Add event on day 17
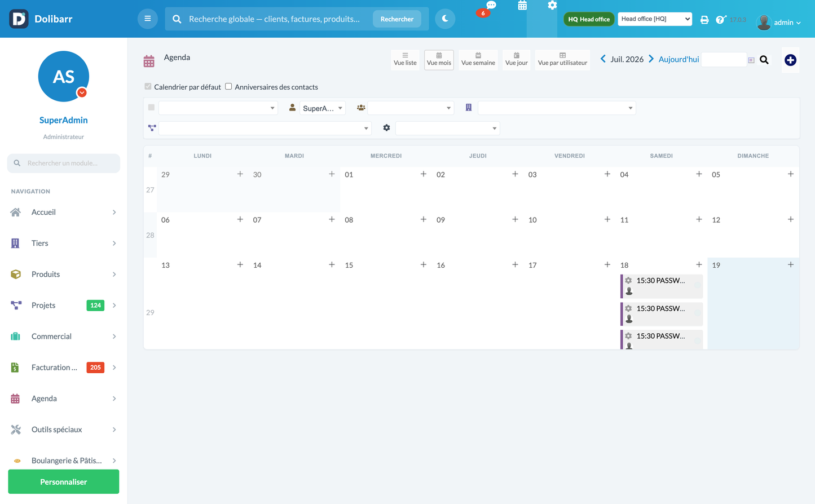Viewport: 815px width, 504px height. coord(607,264)
